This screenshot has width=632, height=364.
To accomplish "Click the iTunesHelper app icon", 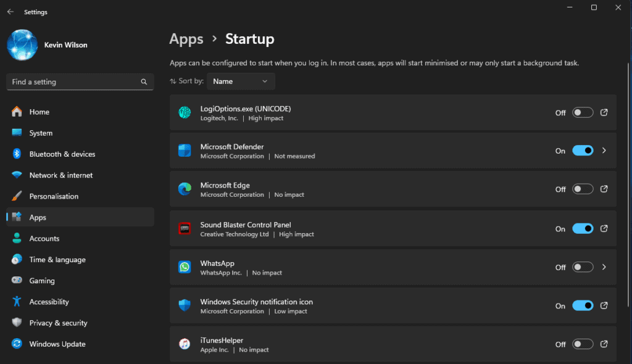I will (x=185, y=344).
